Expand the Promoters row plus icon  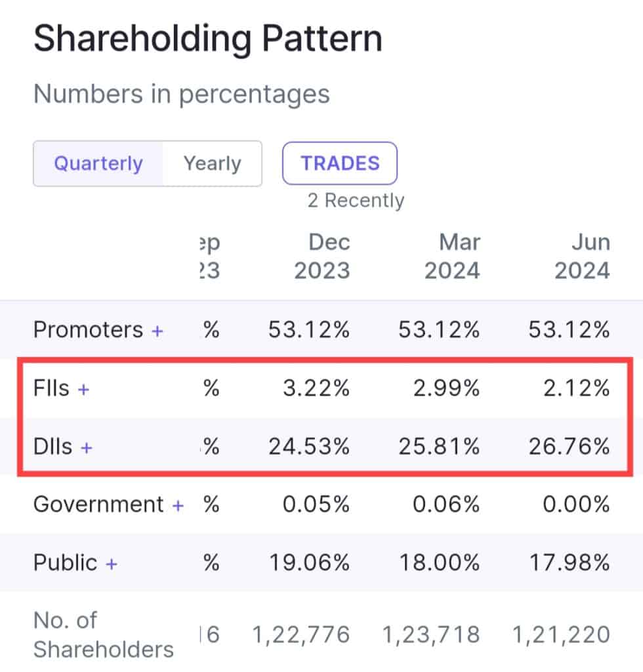tap(157, 331)
